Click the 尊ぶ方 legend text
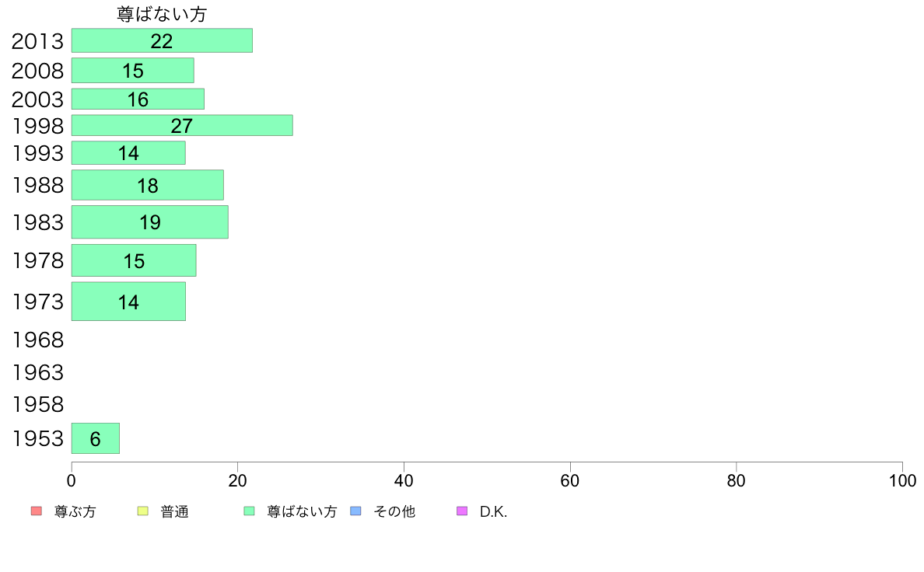Image resolution: width=924 pixels, height=572 pixels. point(75,511)
